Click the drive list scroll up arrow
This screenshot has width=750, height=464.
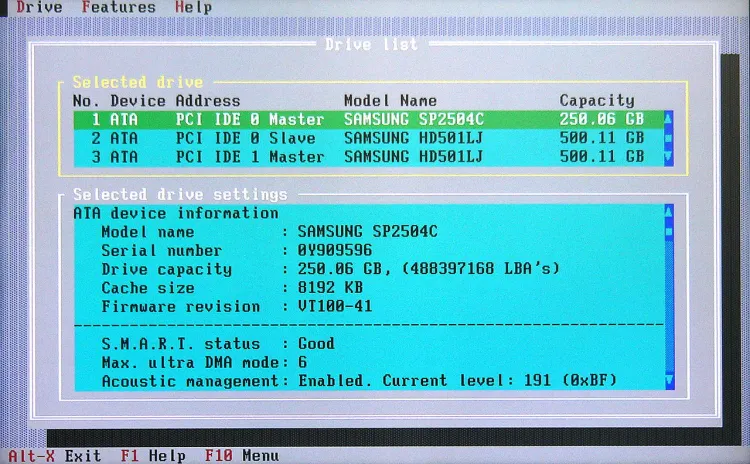pos(669,118)
